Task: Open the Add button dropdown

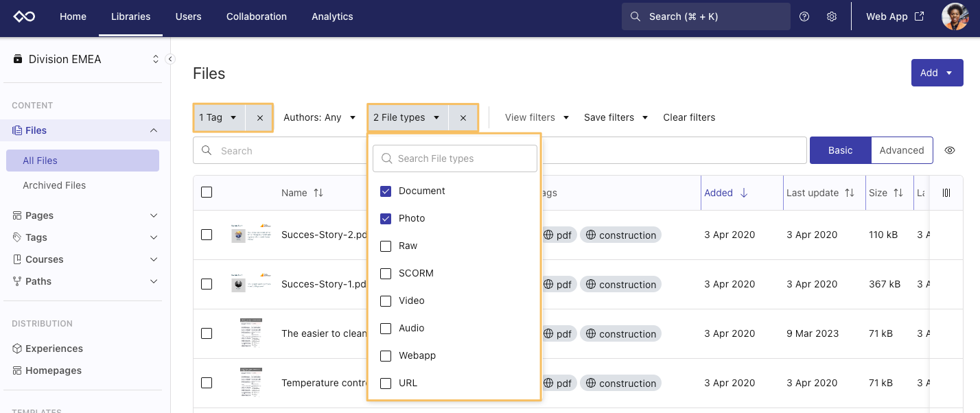Action: (937, 73)
